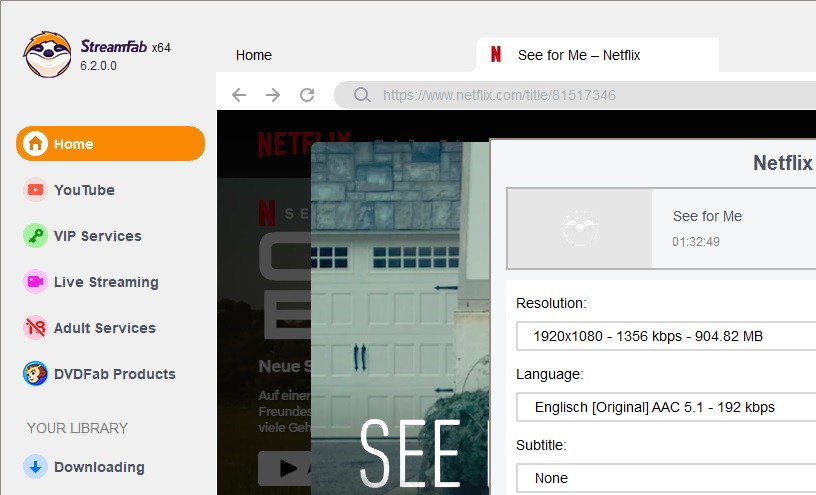The image size is (816, 495).
Task: Reload page with the refresh icon
Action: [x=307, y=95]
